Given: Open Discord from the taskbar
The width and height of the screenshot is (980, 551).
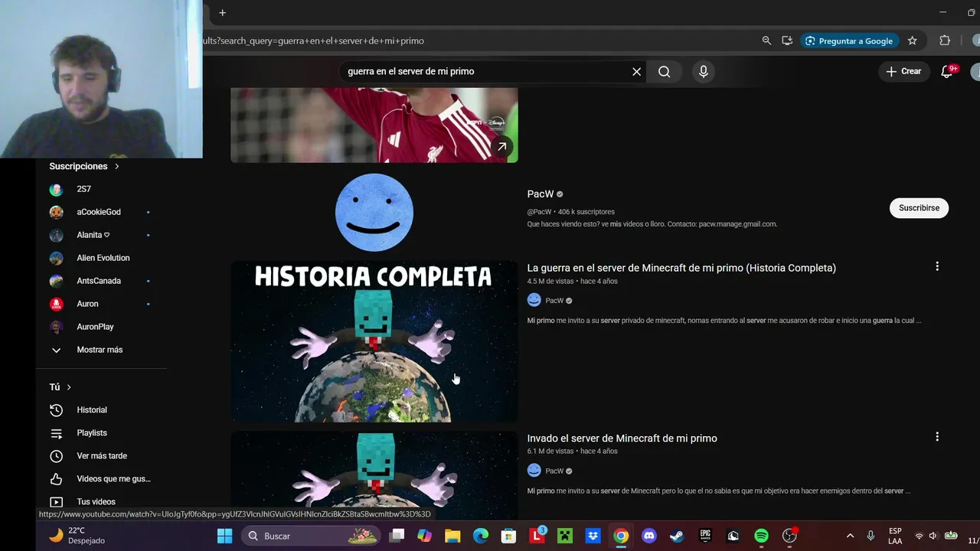Looking at the screenshot, I should pos(649,536).
